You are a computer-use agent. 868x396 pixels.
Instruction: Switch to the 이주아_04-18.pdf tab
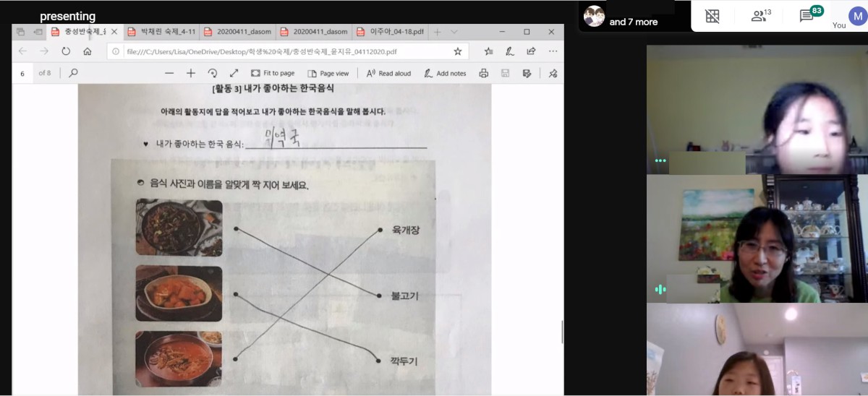(x=396, y=32)
